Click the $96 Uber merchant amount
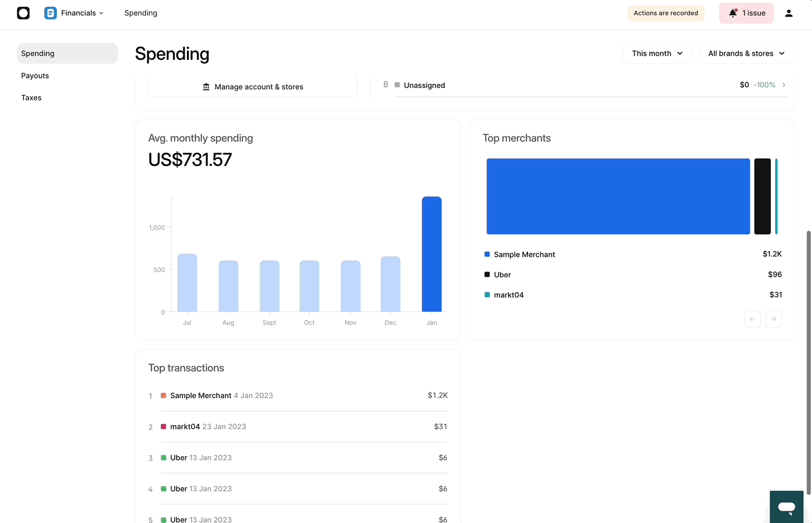Screen dimensions: 812x523 coord(775,274)
